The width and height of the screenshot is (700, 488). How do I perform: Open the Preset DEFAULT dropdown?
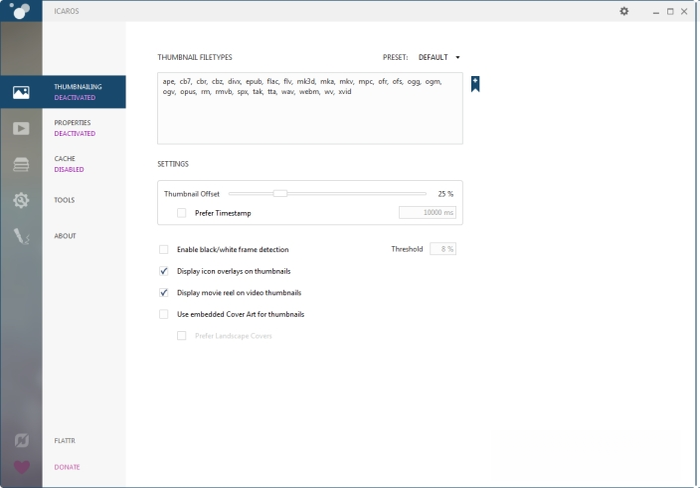click(439, 57)
